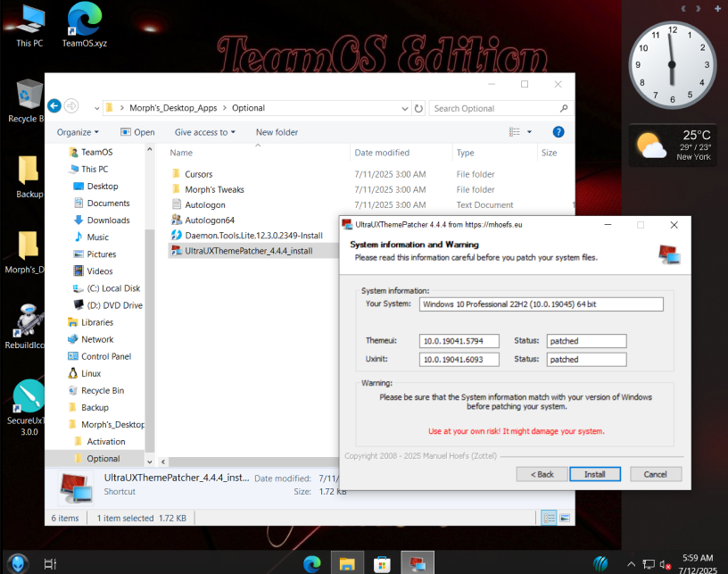Click the weather gadget showing 25°C
Screen dimensions: 728x574
pos(674,146)
